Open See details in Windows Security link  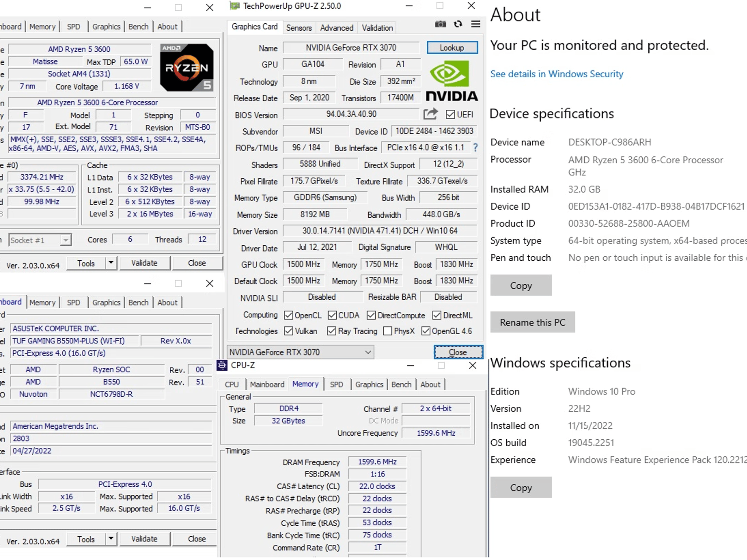557,74
